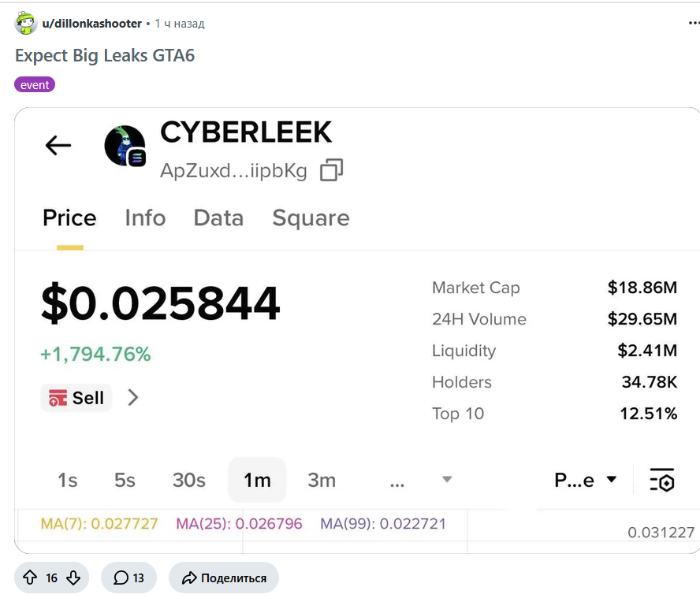
Task: Expand the chevron next to Sell
Action: [133, 397]
